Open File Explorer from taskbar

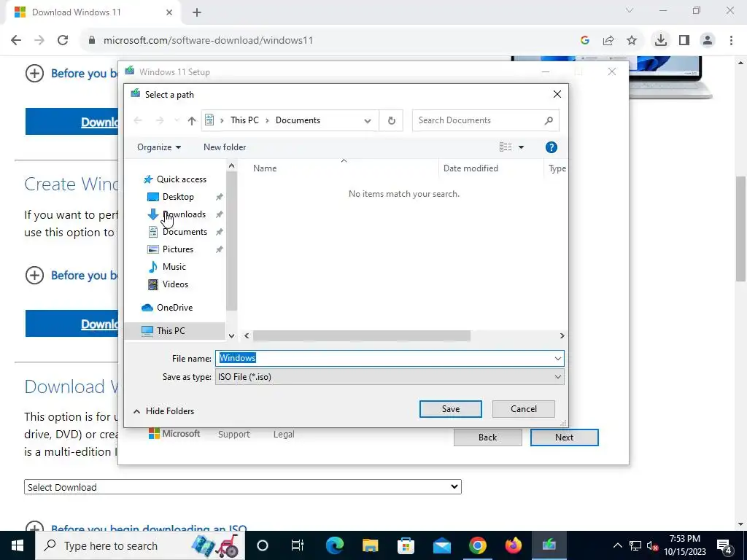pos(370,545)
